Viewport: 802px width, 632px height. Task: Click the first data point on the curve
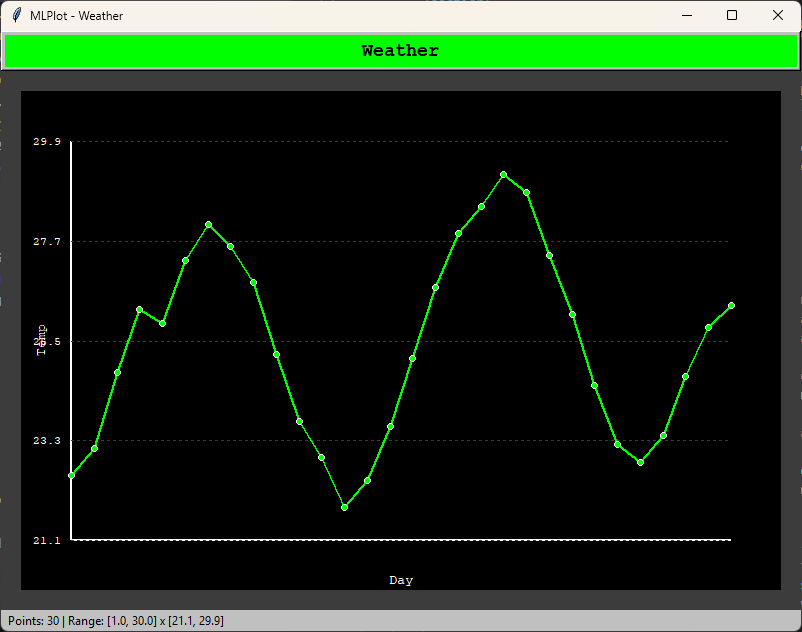(69, 473)
